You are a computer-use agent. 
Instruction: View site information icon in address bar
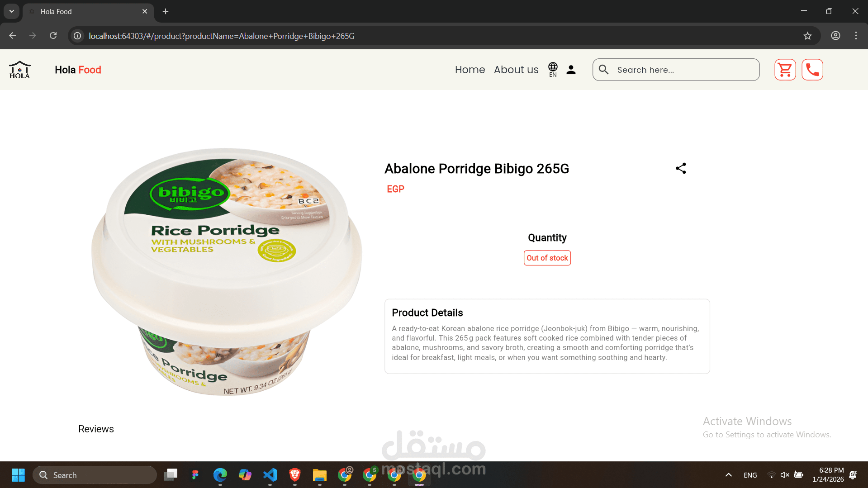coord(77,36)
